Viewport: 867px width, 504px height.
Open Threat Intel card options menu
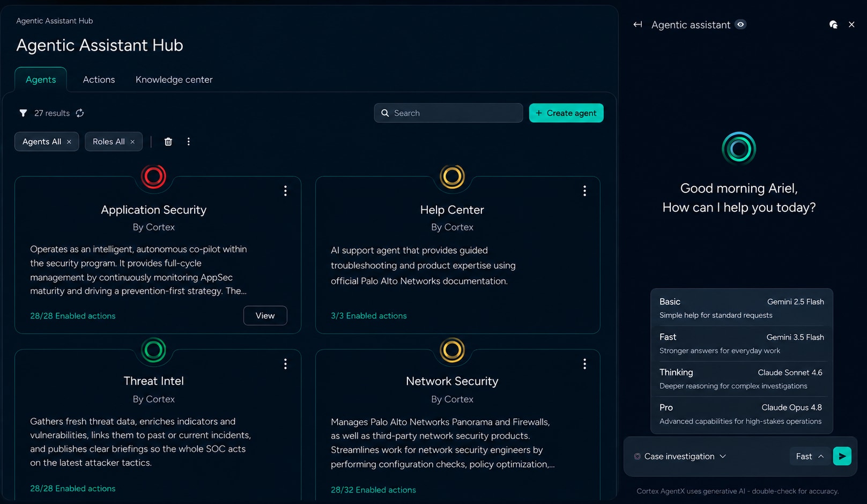click(285, 364)
